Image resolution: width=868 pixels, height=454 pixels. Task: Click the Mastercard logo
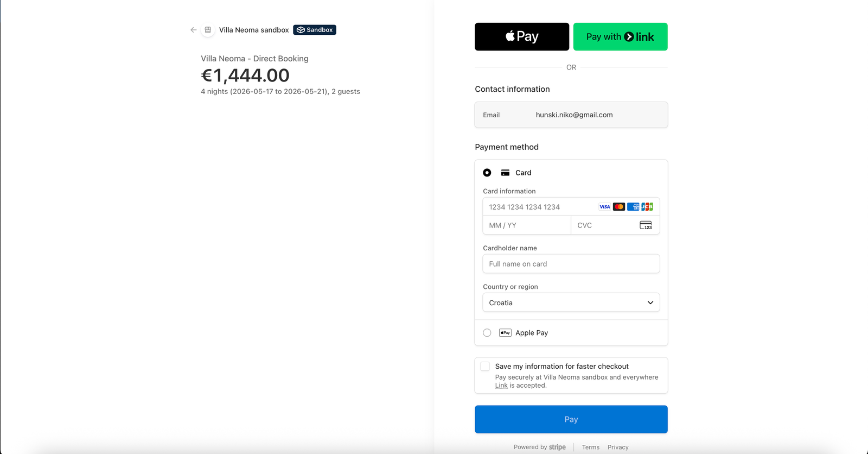point(619,207)
